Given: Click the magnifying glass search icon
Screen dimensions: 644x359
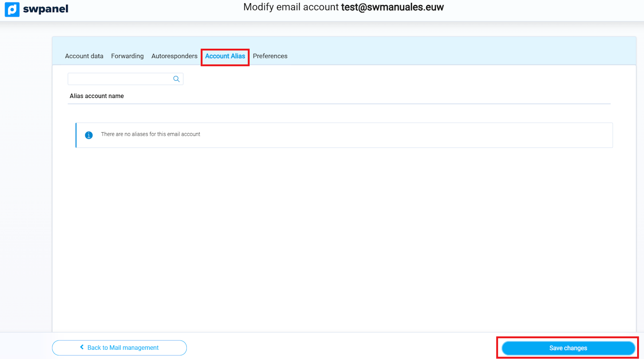Looking at the screenshot, I should tap(176, 79).
